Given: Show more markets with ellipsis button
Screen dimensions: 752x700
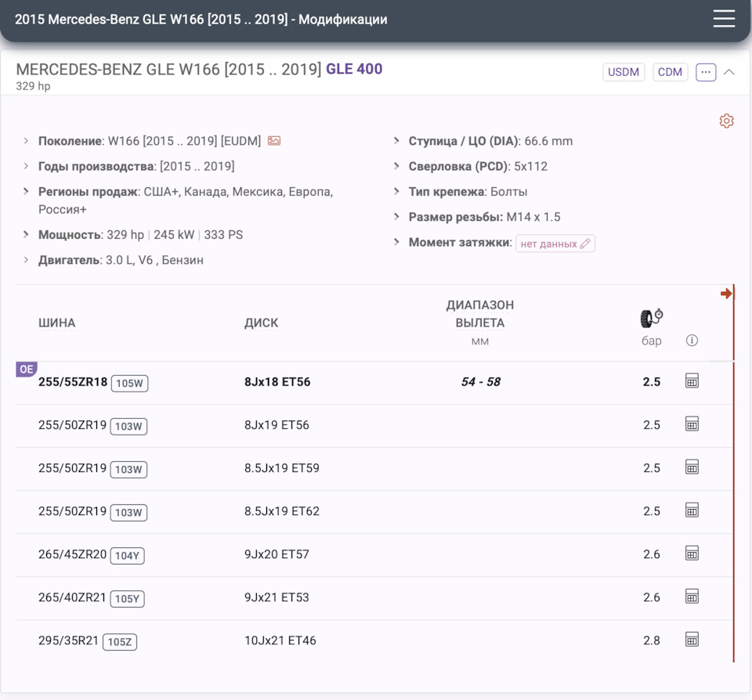Looking at the screenshot, I should pos(706,72).
